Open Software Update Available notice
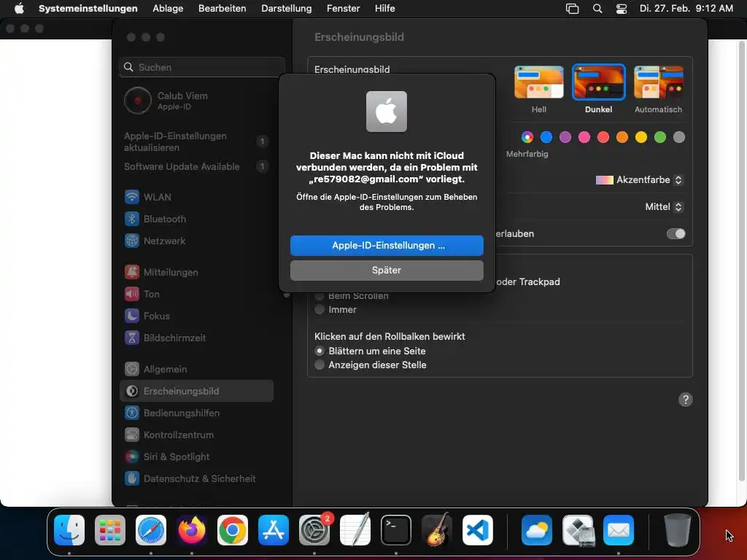 [x=196, y=167]
